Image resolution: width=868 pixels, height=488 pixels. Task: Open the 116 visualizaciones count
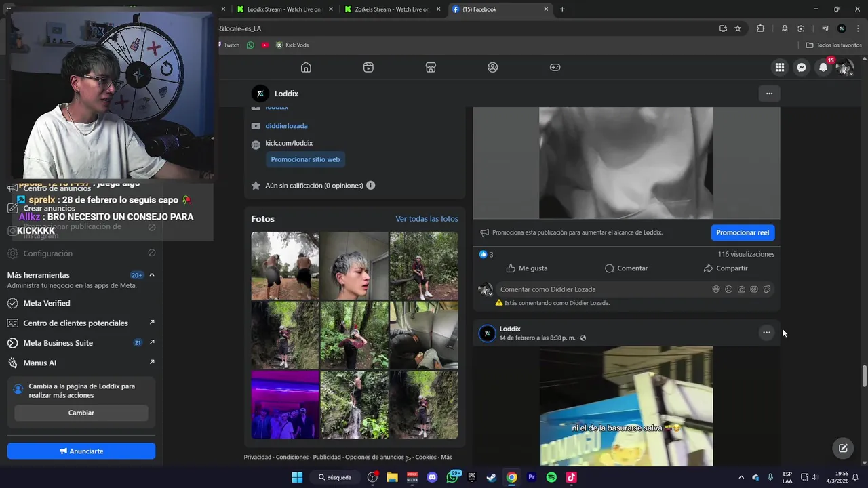click(x=746, y=254)
